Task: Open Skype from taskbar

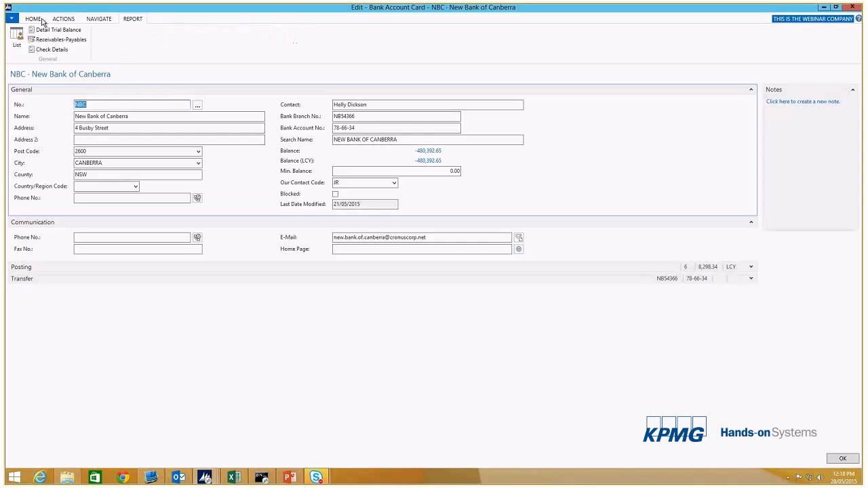Action: [316, 477]
